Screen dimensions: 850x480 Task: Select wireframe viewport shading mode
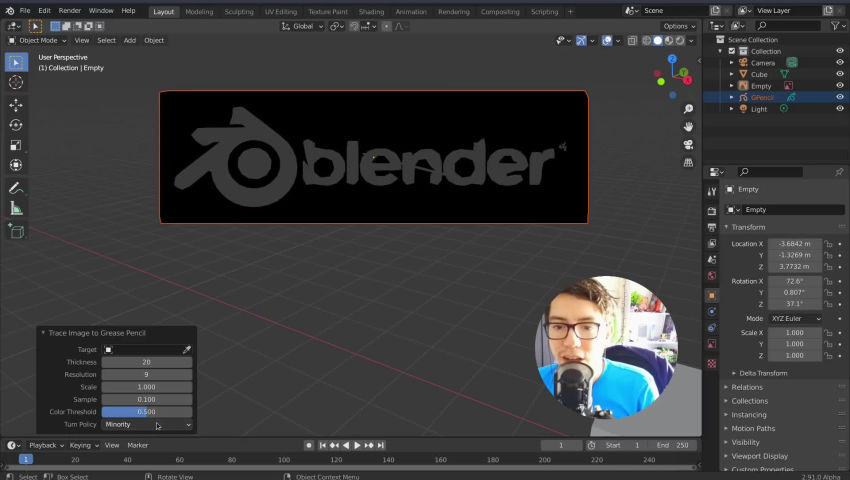[647, 41]
